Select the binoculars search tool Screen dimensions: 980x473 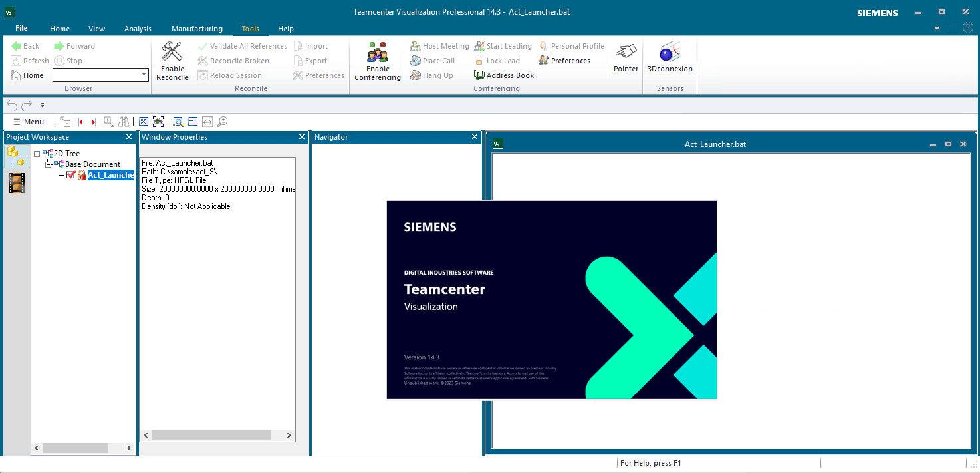coord(124,122)
